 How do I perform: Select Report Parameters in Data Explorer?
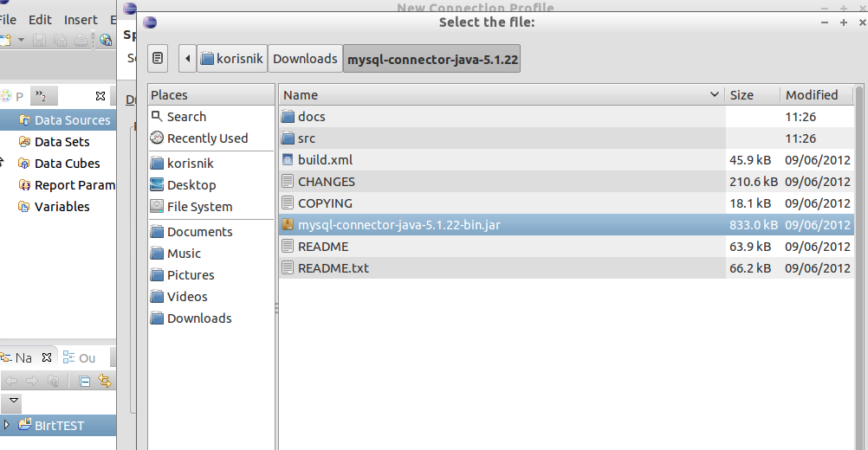coord(67,184)
